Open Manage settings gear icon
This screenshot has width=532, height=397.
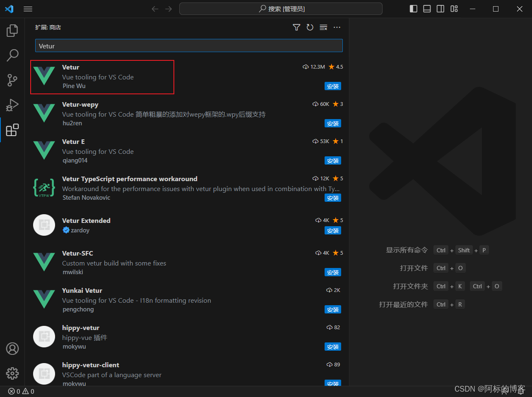[12, 373]
